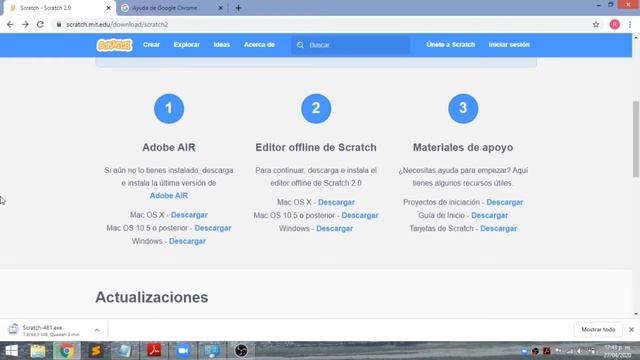The width and height of the screenshot is (640, 360).
Task: Download Tarjetas de Scratch
Action: pos(498,228)
